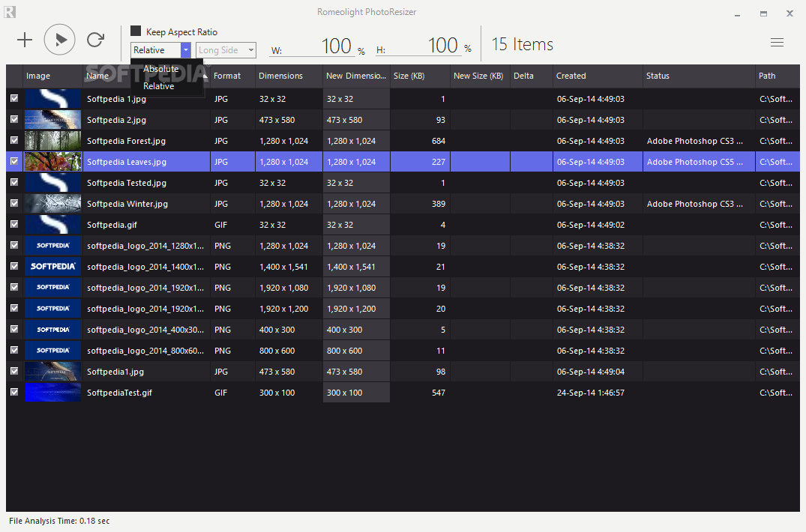Uncheck the Softpedia Forest.jpg checkbox
The image size is (806, 532).
pyautogui.click(x=14, y=140)
